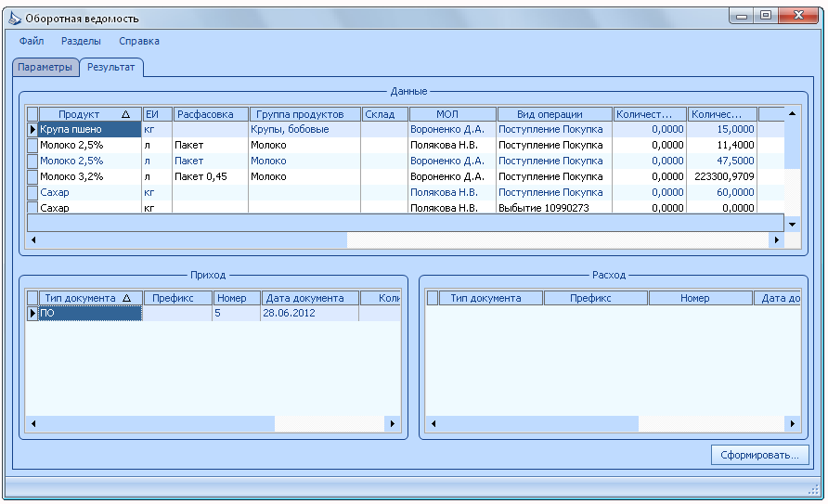Click quantity value 15,0000

[x=722, y=129]
